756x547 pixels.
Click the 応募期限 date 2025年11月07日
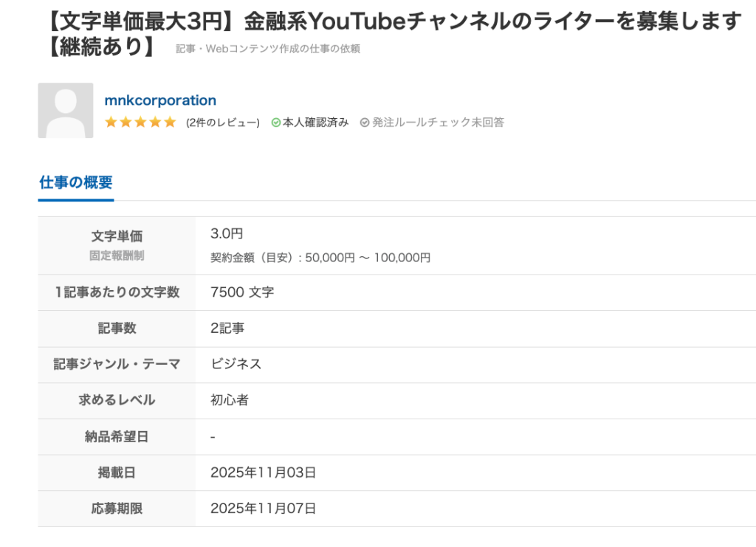[264, 508]
